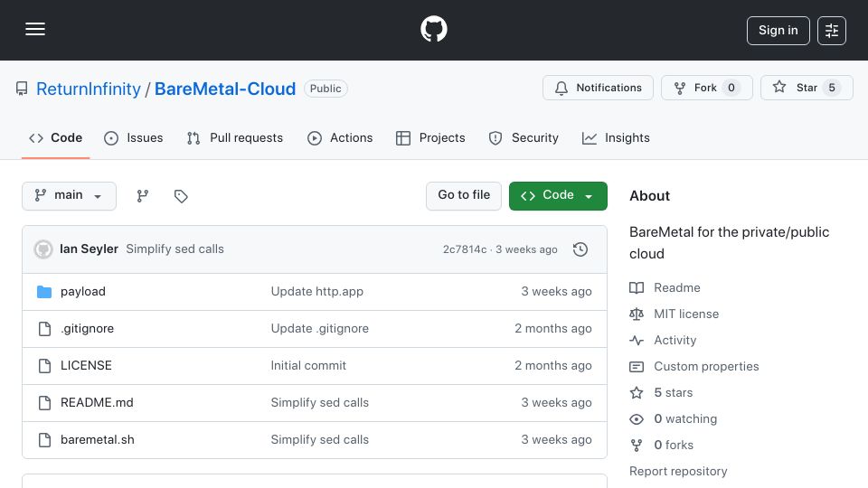868x488 pixels.
Task: Open the Update http.app commit message
Action: [317, 292]
